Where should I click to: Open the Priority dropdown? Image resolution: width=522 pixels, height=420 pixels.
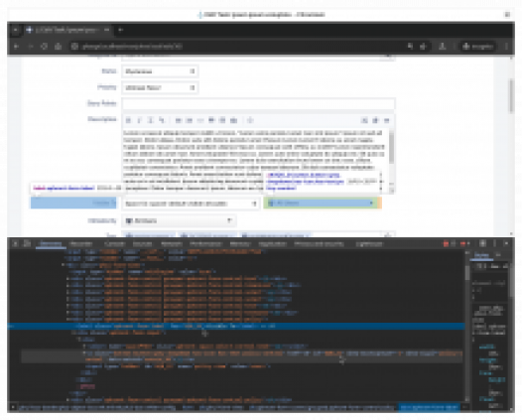click(160, 87)
